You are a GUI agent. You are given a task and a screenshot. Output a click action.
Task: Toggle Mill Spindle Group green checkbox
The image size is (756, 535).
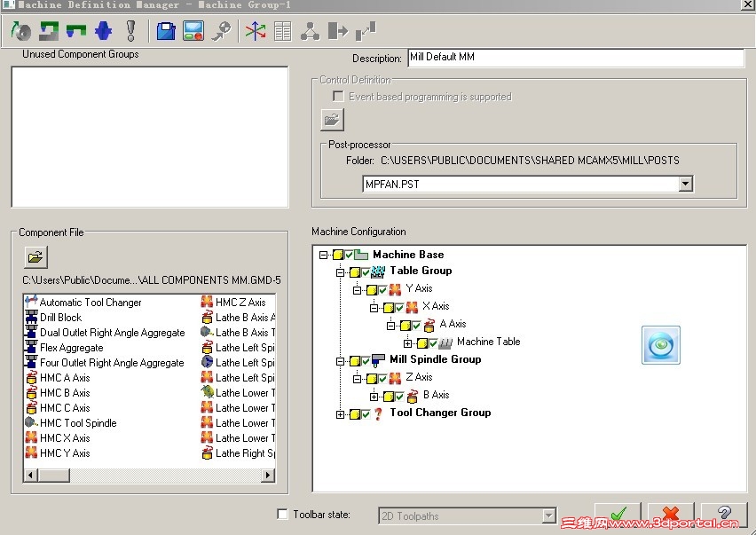(366, 361)
